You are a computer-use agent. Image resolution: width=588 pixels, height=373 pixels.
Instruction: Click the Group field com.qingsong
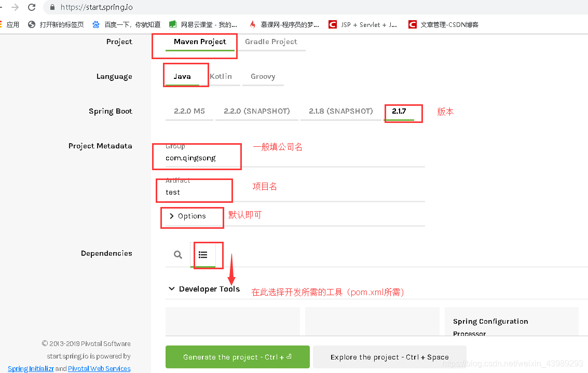click(295, 158)
